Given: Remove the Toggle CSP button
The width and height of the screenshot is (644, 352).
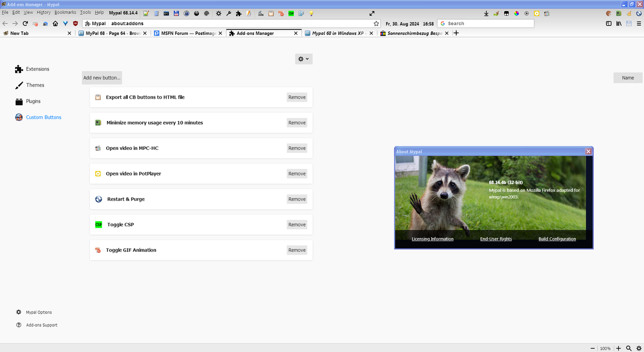Looking at the screenshot, I should (297, 225).
